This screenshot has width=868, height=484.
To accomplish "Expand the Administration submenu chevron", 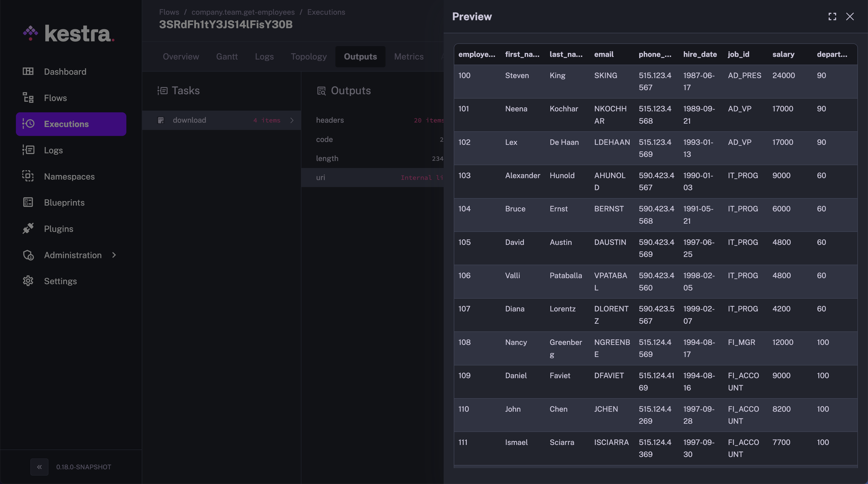I will tap(114, 255).
